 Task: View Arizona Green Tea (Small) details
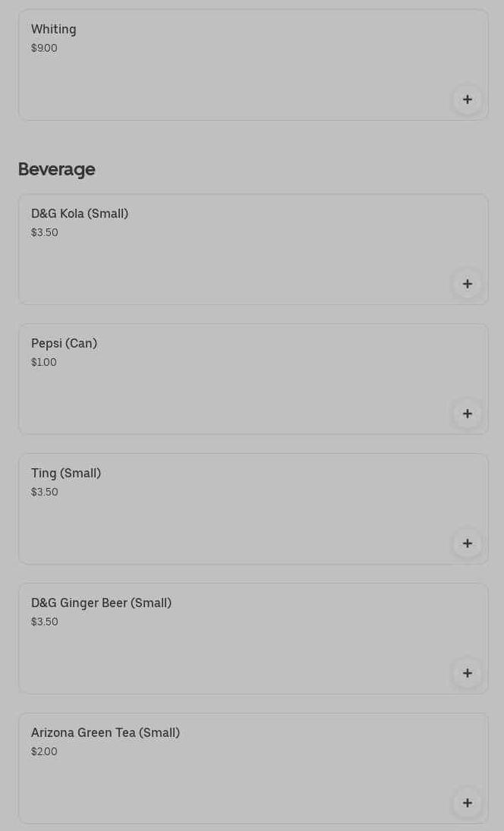106,733
